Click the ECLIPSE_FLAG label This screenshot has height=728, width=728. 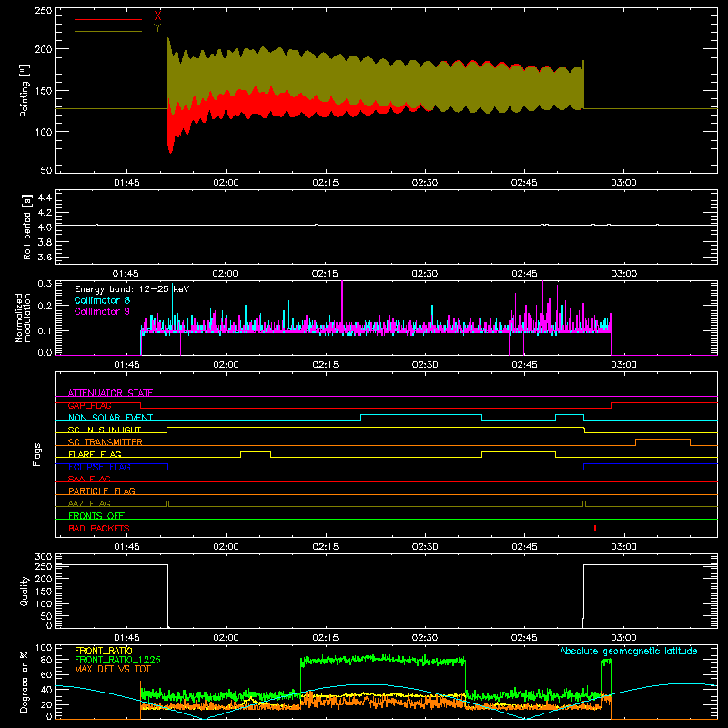pos(99,467)
